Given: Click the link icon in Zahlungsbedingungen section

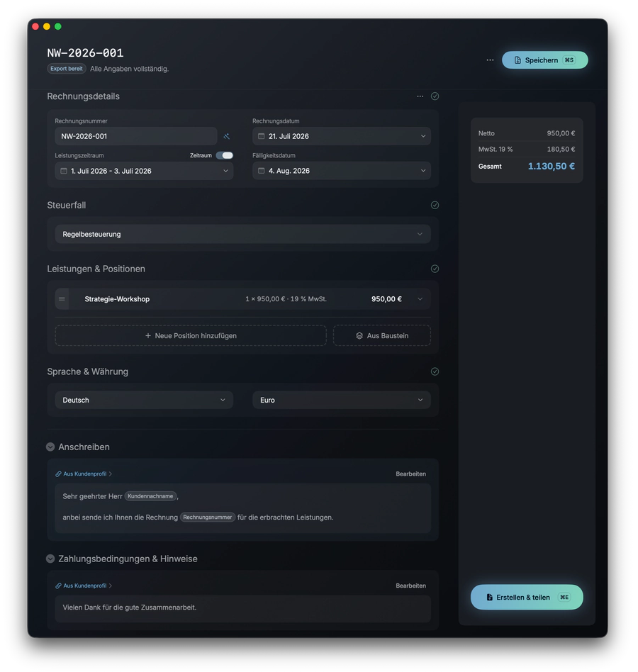Looking at the screenshot, I should (58, 586).
